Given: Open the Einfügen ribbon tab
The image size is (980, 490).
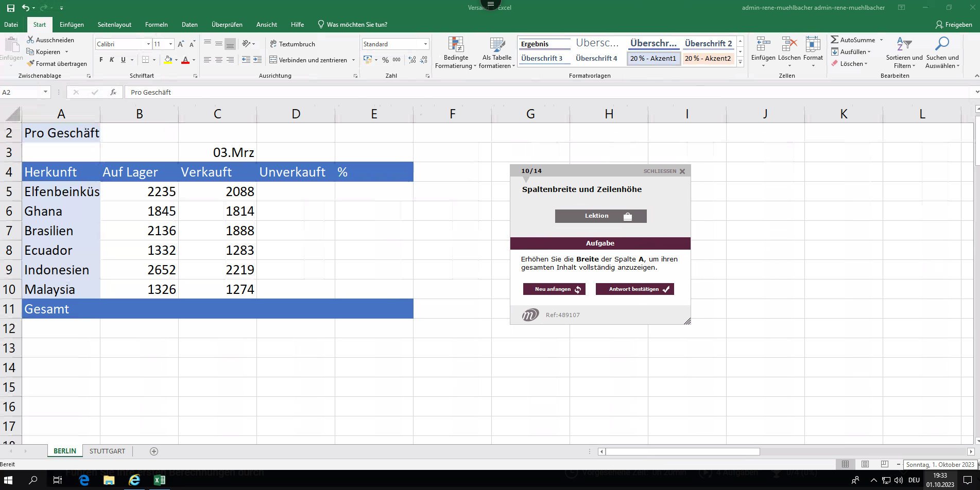Looking at the screenshot, I should pyautogui.click(x=72, y=24).
